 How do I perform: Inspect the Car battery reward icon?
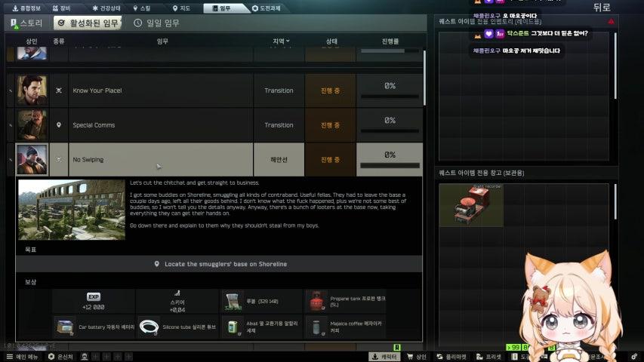[65, 327]
